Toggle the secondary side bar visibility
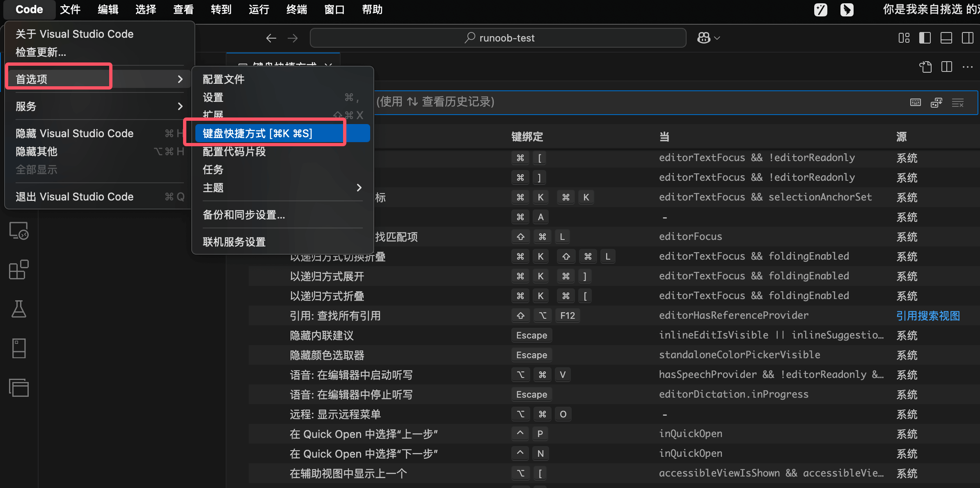 tap(967, 38)
